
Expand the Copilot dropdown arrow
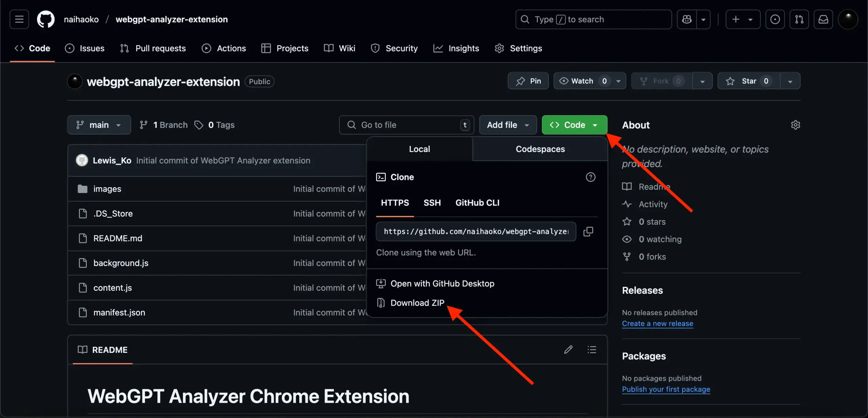(x=704, y=19)
